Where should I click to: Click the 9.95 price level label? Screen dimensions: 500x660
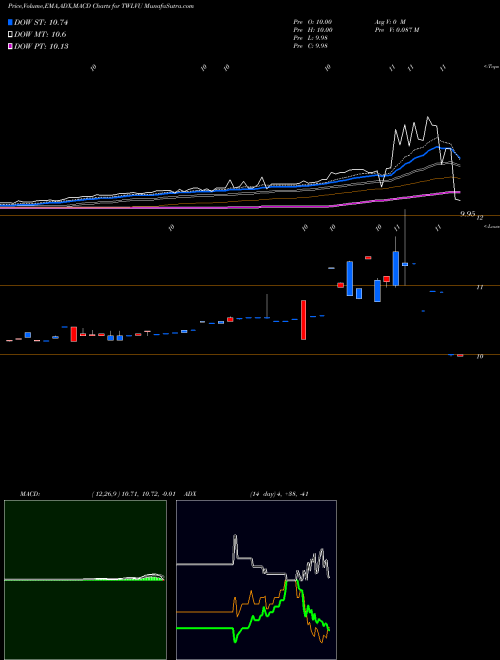coord(468,214)
